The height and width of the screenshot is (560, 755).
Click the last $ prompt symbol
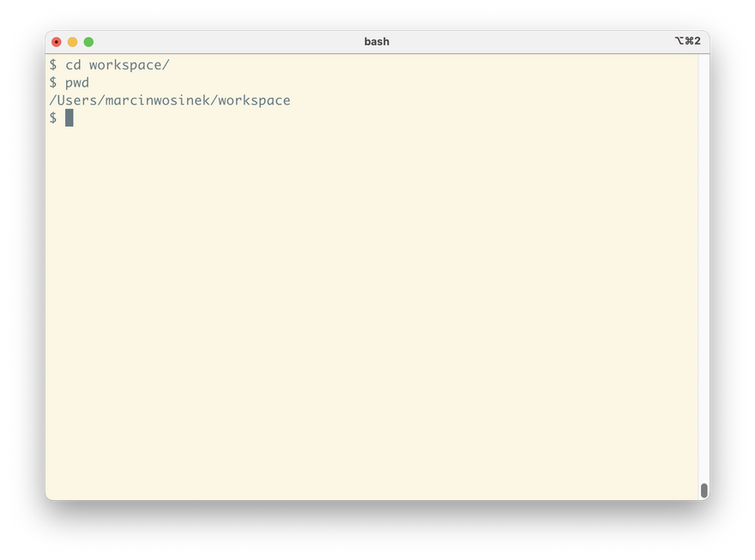coord(53,118)
